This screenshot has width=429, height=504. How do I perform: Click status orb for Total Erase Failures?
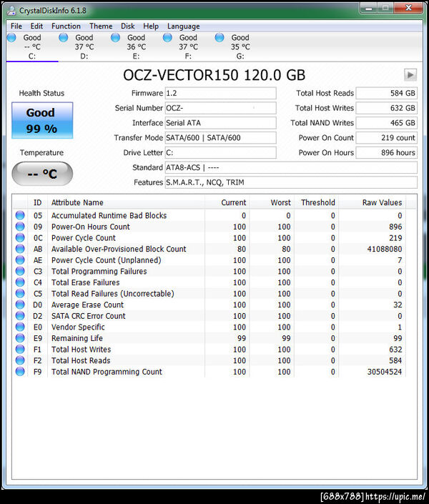[x=20, y=282]
